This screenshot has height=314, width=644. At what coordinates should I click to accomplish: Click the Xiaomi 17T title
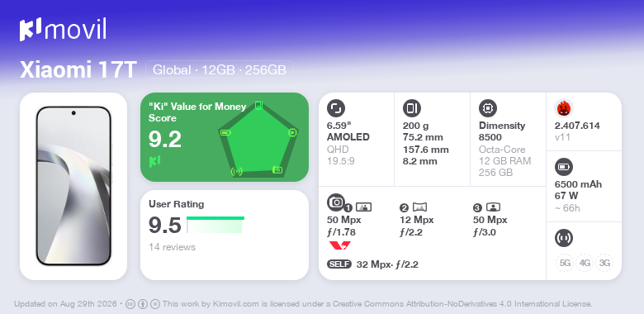(x=78, y=70)
